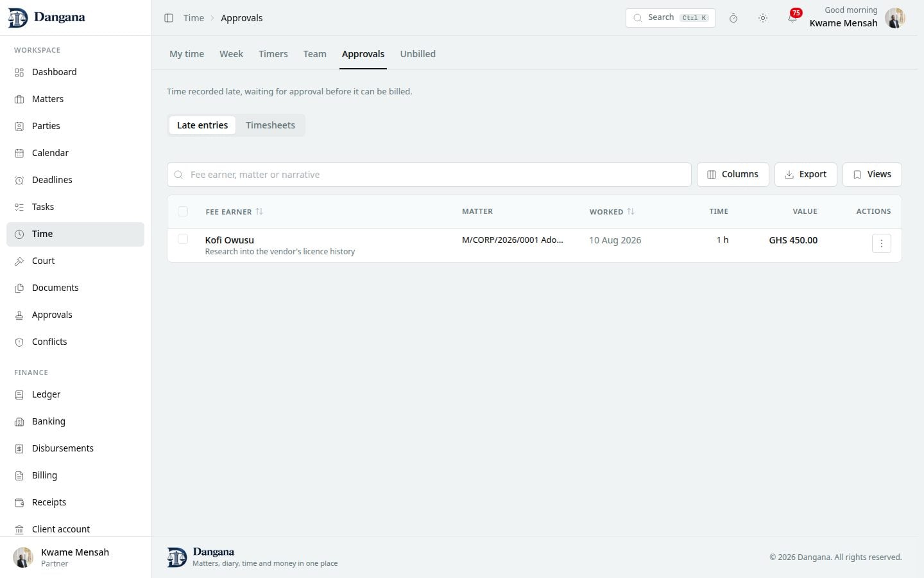The height and width of the screenshot is (578, 924).
Task: Open notifications bell with 75 badge
Action: (x=793, y=17)
